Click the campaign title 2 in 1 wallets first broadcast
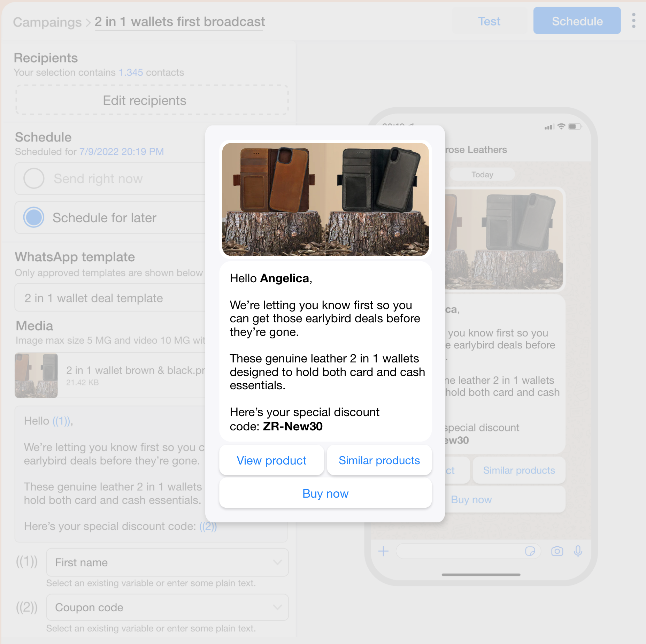Image resolution: width=646 pixels, height=644 pixels. 179,22
